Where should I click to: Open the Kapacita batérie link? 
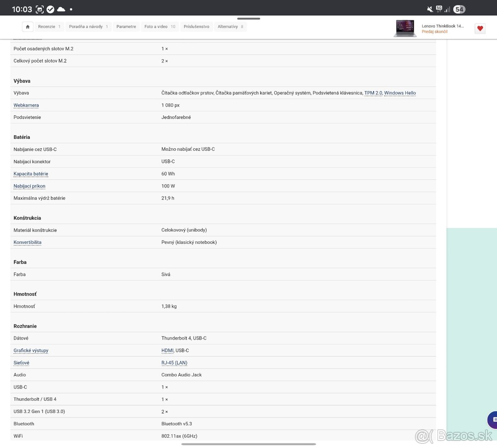coord(31,174)
